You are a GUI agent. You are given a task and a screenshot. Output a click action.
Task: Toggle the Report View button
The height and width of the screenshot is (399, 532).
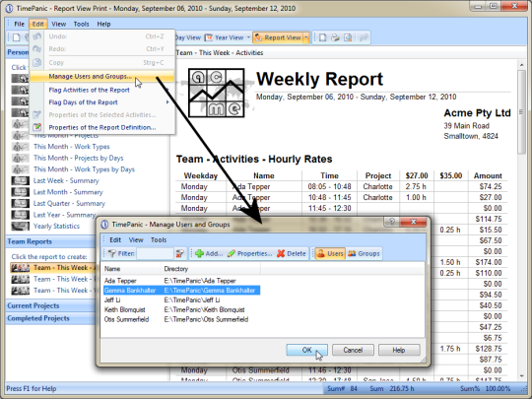(278, 37)
